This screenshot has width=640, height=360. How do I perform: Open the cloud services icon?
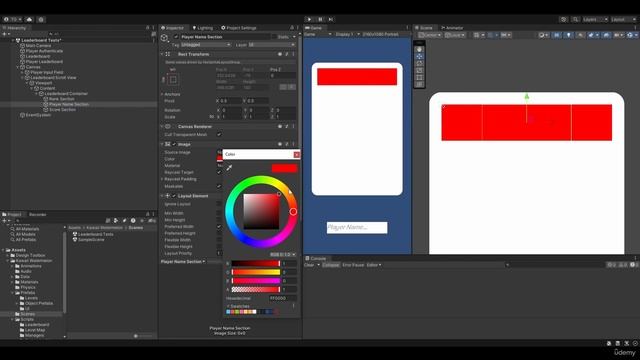point(29,19)
